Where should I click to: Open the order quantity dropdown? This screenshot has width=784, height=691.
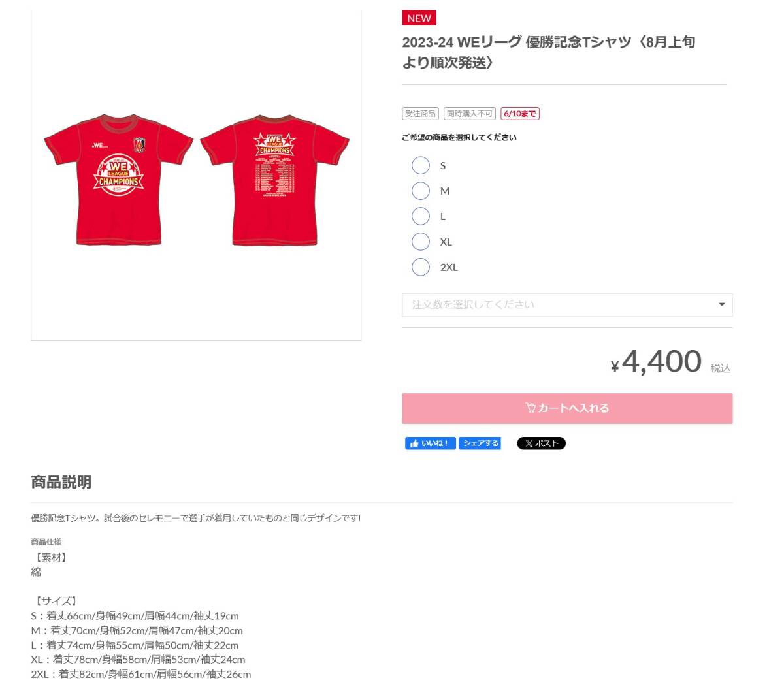(x=567, y=305)
